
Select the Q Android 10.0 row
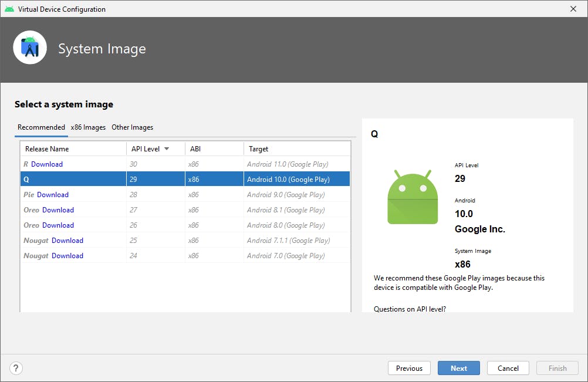click(x=185, y=180)
